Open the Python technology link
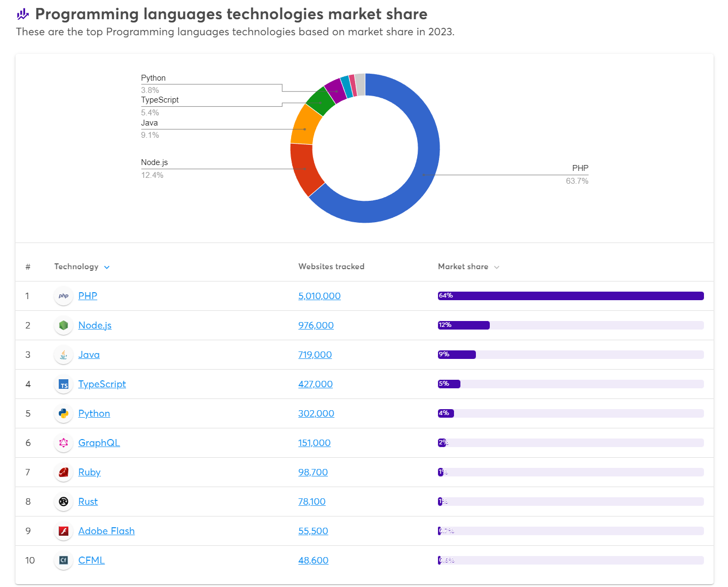The image size is (728, 587). click(x=94, y=413)
